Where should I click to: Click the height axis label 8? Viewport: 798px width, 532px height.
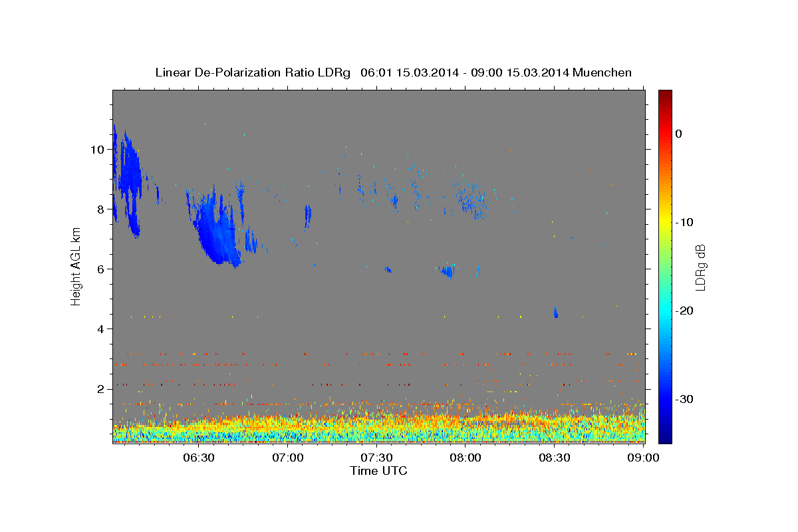pyautogui.click(x=100, y=209)
